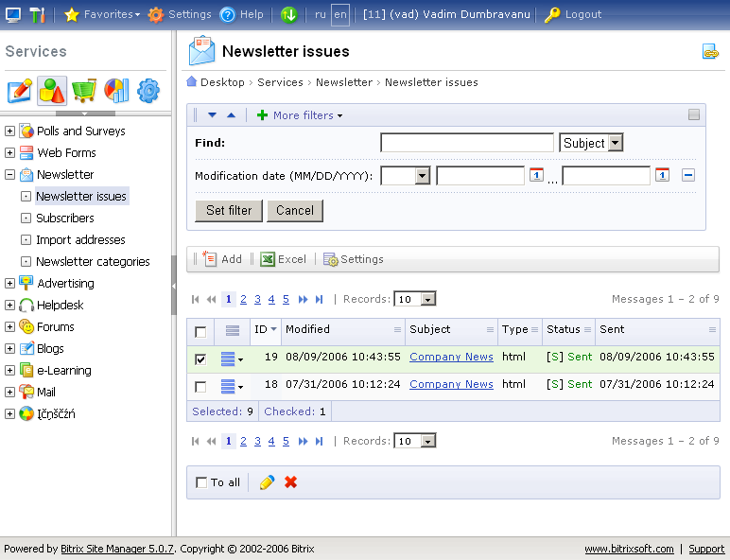
Task: Open the Subject search field dropdown
Action: (615, 143)
